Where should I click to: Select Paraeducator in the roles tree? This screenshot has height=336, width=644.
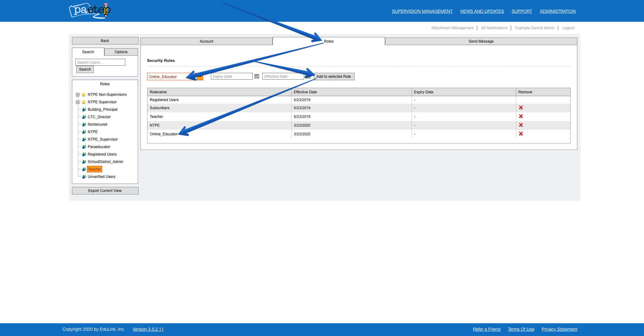click(99, 147)
